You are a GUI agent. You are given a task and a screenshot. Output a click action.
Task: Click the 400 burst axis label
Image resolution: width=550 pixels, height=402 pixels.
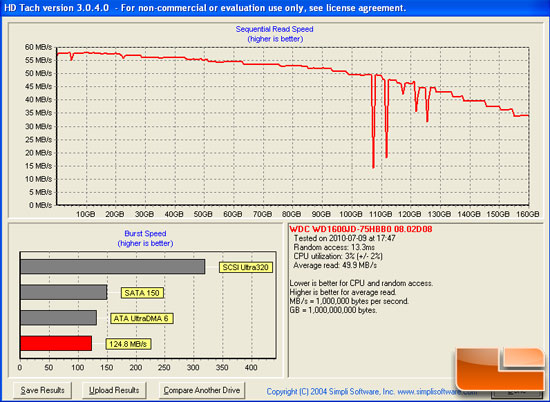coord(251,368)
